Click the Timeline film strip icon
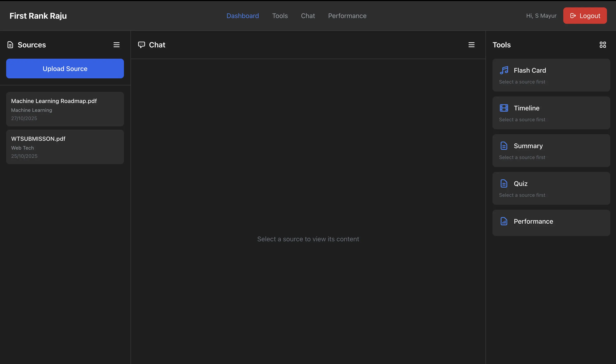Viewport: 616px width, 364px height. [x=504, y=108]
